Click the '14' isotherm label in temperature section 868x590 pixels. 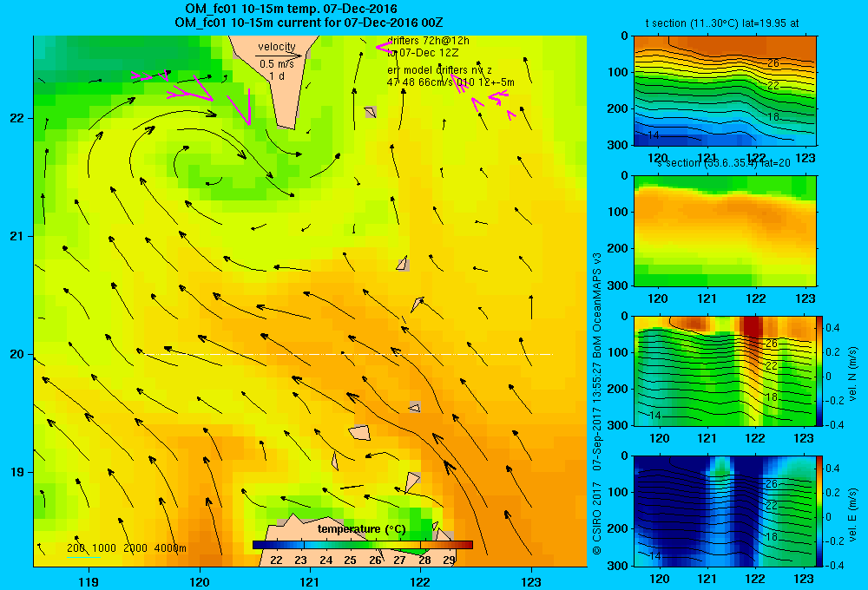pos(654,134)
